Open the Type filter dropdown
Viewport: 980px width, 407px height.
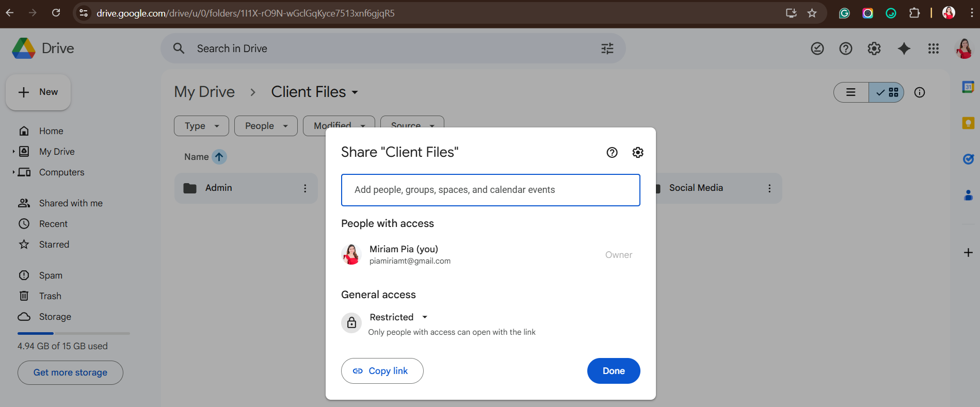point(201,126)
